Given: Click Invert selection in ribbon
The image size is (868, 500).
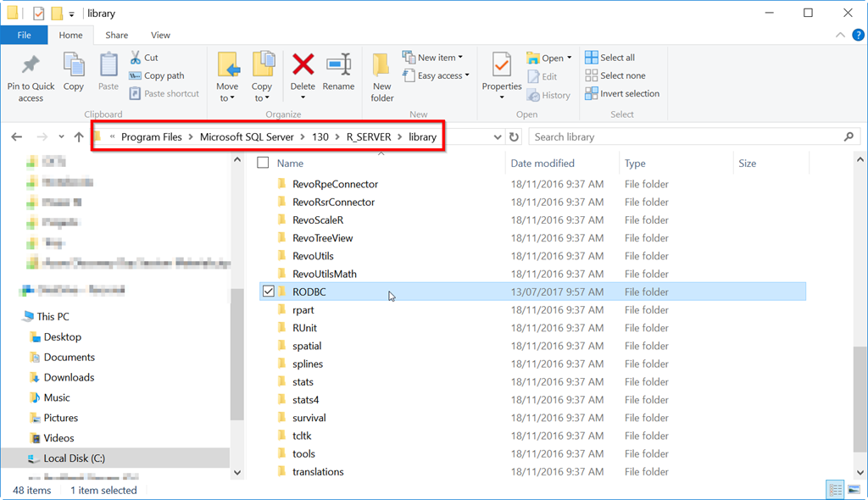Looking at the screenshot, I should [x=622, y=93].
